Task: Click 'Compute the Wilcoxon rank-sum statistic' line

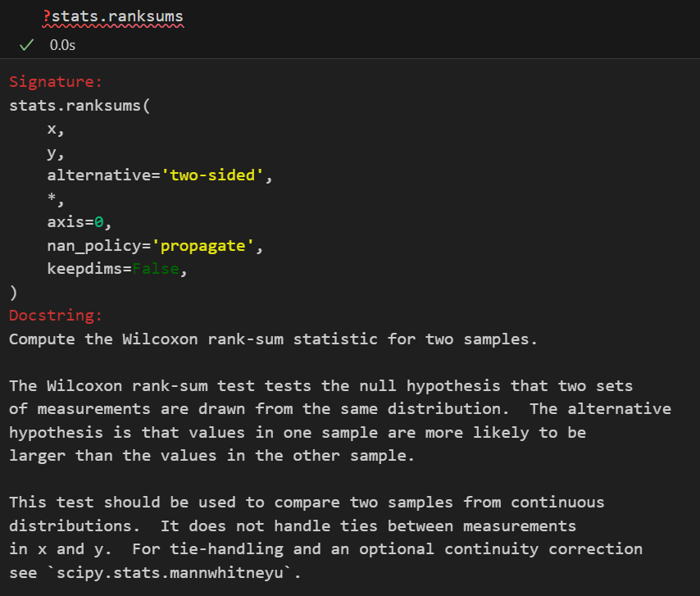Action: tap(273, 339)
